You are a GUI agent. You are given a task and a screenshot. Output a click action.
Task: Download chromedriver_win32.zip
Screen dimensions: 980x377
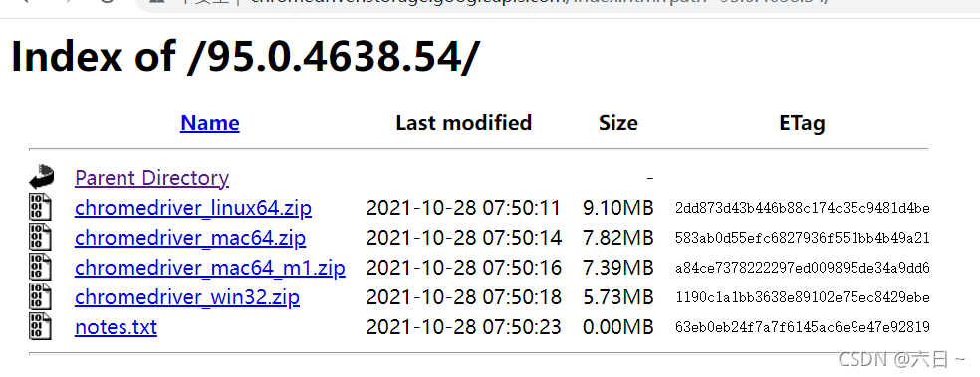point(187,297)
